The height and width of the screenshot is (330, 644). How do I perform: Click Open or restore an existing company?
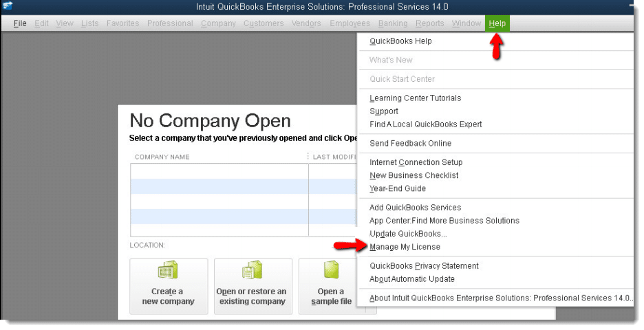coord(253,286)
